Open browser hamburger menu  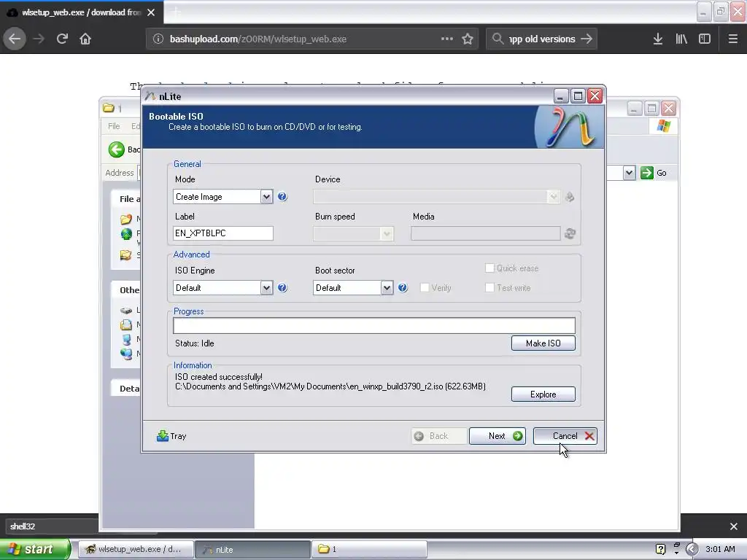click(x=732, y=39)
